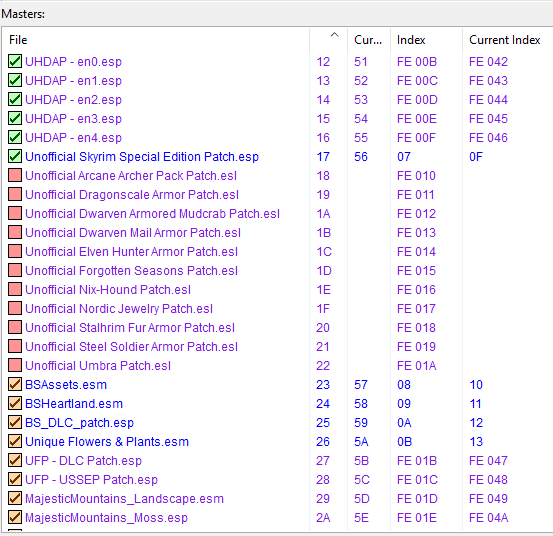The height and width of the screenshot is (536, 553).
Task: Select the Unofficial Dragonscale Armor Patch.esl filename
Action: pos(132,195)
